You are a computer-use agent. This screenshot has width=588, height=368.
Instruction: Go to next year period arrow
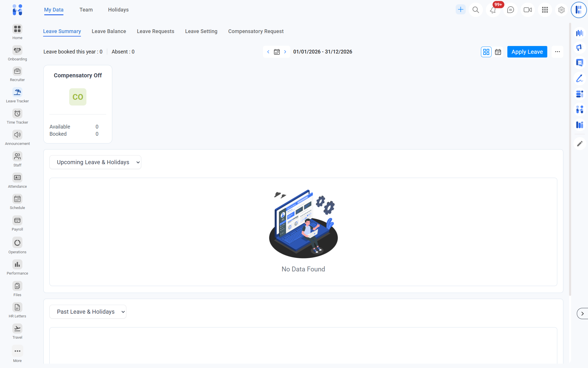[x=285, y=52]
